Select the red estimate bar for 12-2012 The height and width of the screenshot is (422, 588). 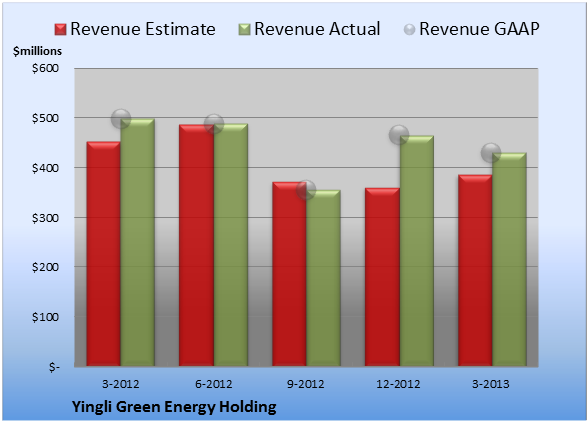click(x=382, y=277)
